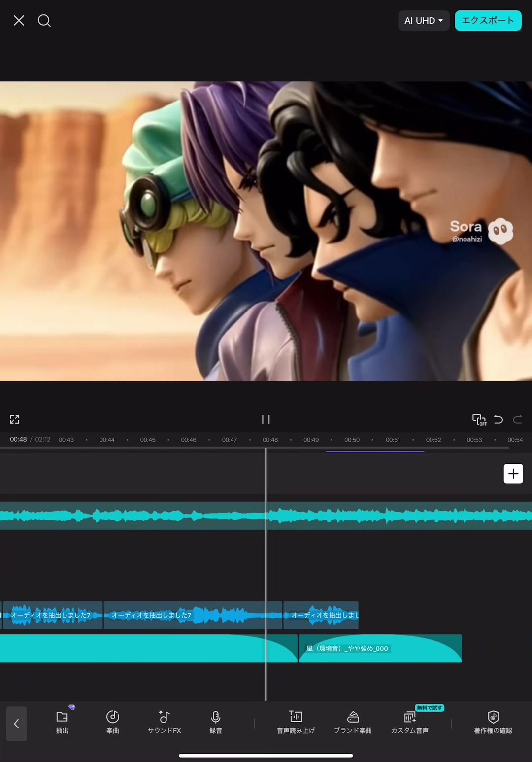Open the search magnifier icon
Viewport: 532px width, 762px height.
(x=44, y=20)
